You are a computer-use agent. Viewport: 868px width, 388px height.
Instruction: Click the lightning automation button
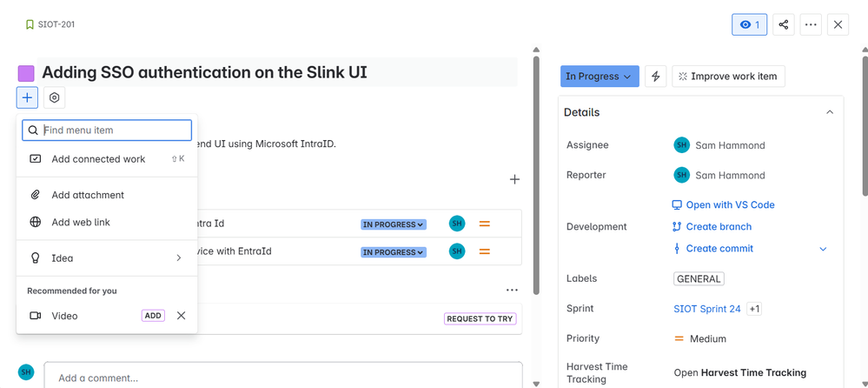656,77
